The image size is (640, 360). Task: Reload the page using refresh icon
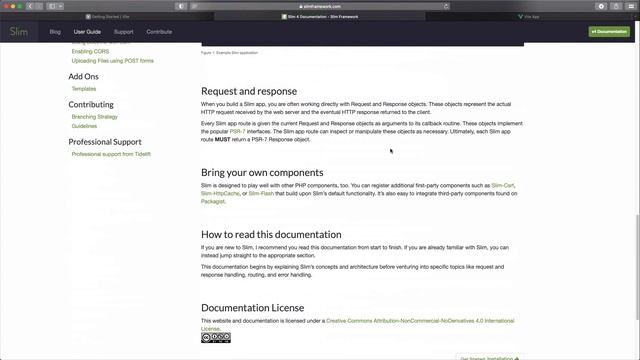[446, 6]
